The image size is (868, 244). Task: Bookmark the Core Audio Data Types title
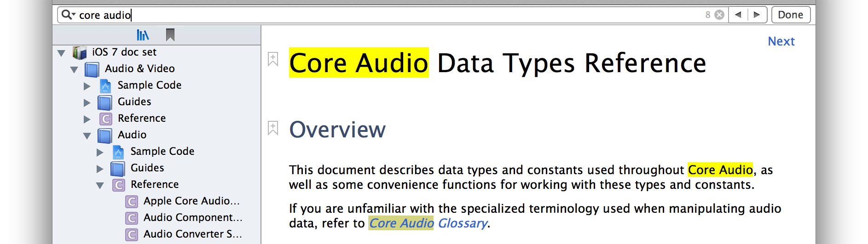click(x=273, y=59)
